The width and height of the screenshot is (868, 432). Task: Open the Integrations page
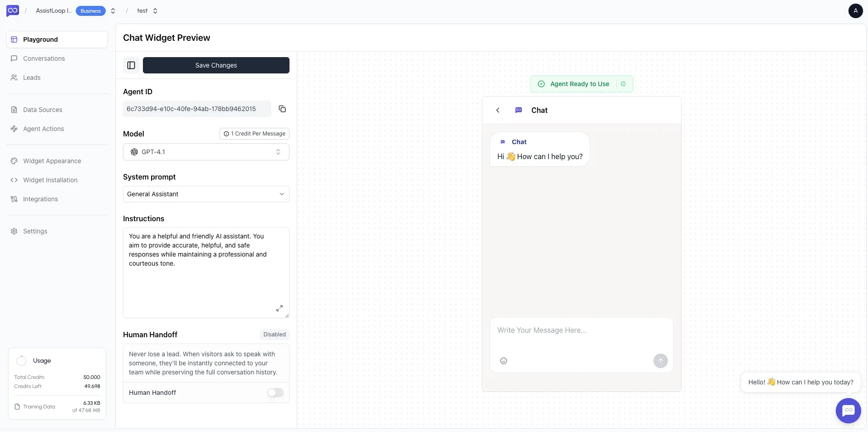(x=57, y=199)
